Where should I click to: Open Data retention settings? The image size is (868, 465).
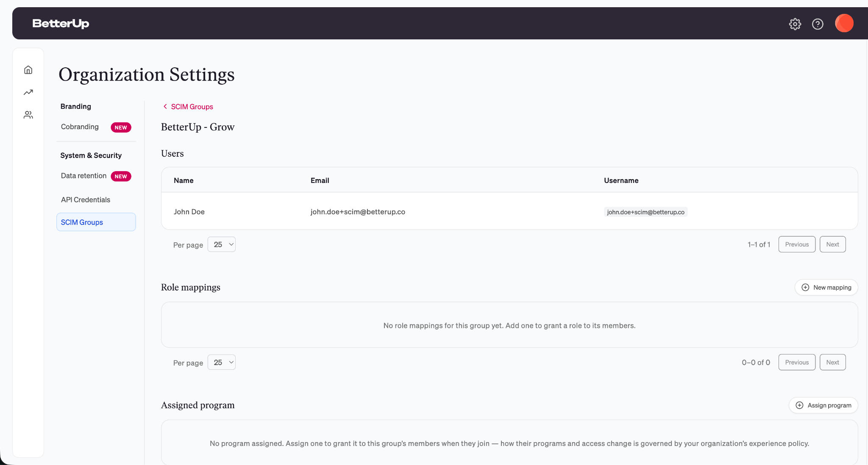click(83, 176)
